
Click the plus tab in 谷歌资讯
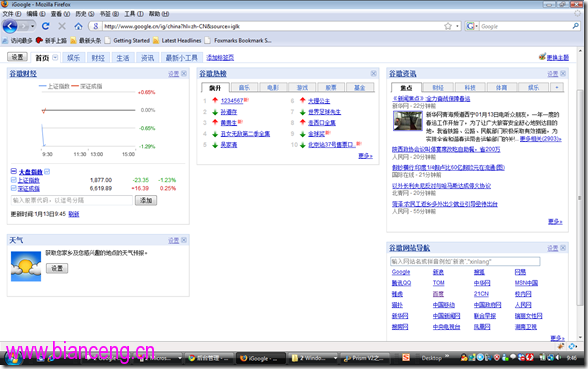pyautogui.click(x=557, y=87)
